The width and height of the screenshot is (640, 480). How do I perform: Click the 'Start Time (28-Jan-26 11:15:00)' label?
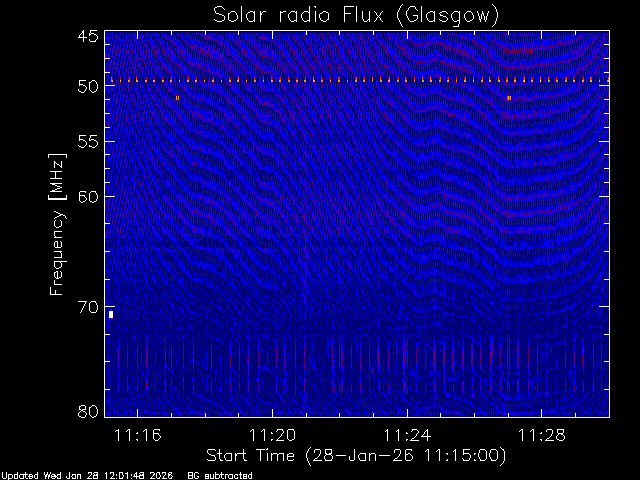click(356, 456)
